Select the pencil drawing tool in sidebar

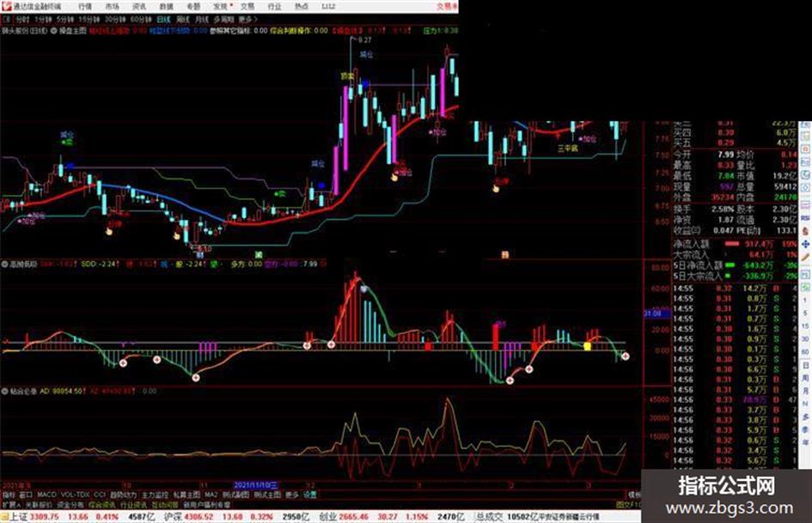(806, 257)
